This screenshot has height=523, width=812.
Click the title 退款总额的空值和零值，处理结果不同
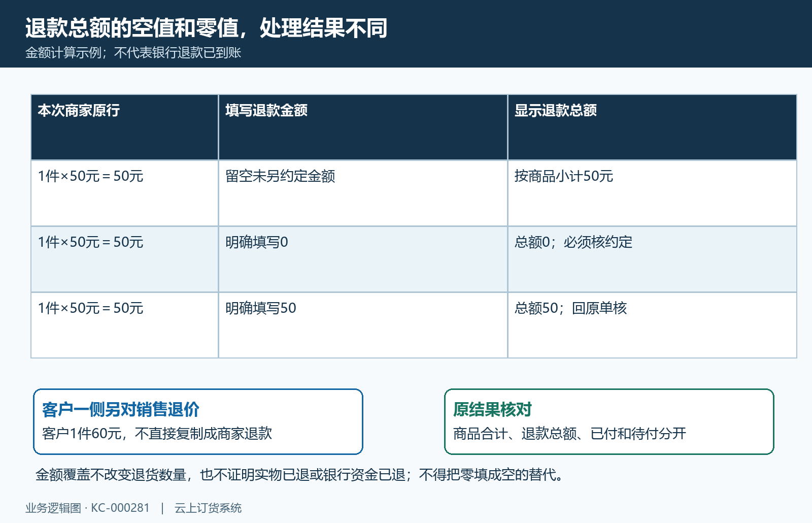coord(207,28)
